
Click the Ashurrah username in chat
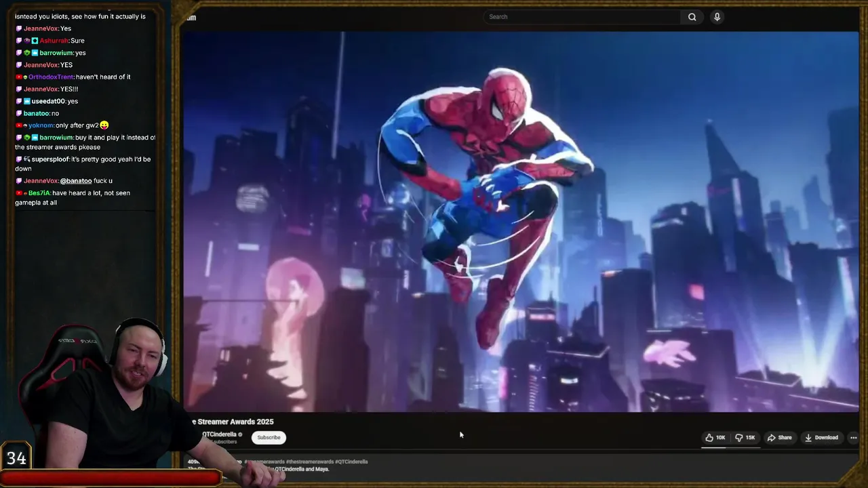click(x=54, y=41)
